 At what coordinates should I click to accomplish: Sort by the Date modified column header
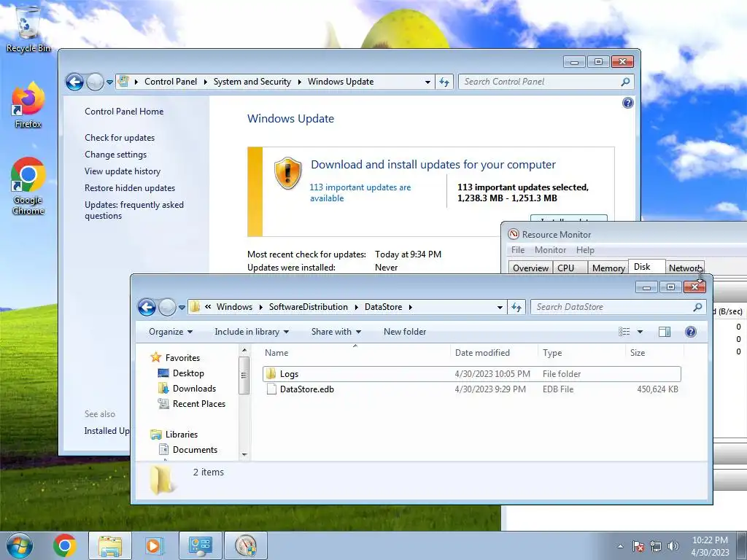494,353
